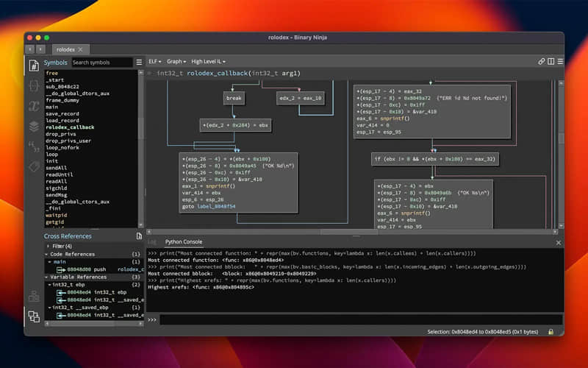588x368 pixels.
Task: Open the Graph view mode dropdown
Action: click(176, 62)
